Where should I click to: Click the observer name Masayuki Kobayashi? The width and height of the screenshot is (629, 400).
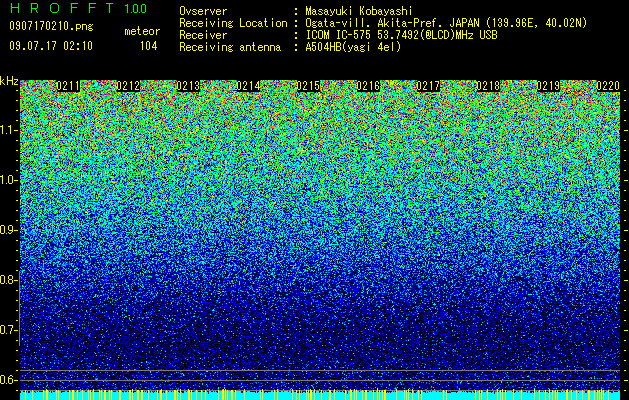pos(359,11)
